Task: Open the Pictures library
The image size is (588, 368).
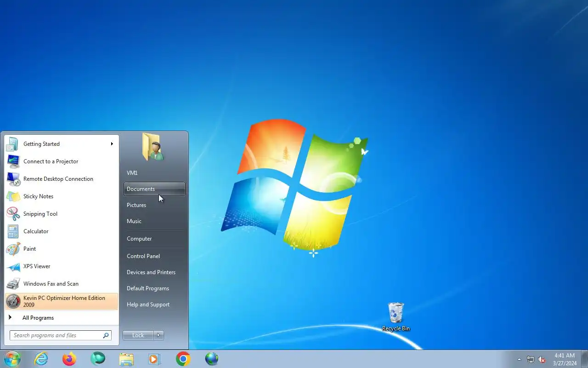Action: click(x=154, y=205)
